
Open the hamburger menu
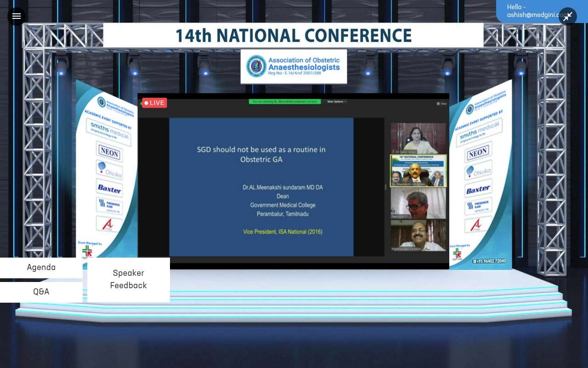17,17
